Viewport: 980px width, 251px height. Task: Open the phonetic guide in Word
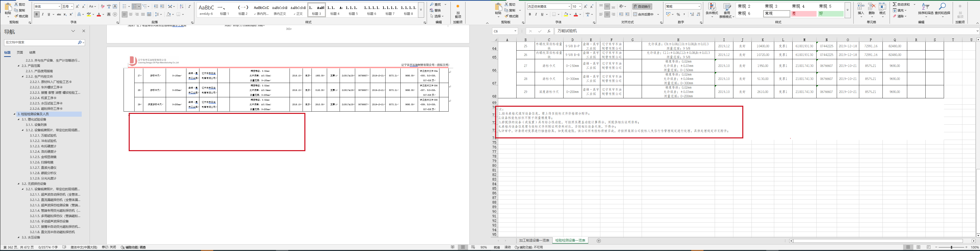click(109, 6)
